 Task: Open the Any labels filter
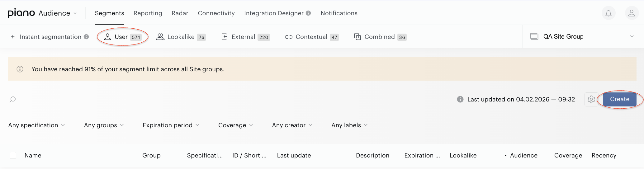coord(349,125)
